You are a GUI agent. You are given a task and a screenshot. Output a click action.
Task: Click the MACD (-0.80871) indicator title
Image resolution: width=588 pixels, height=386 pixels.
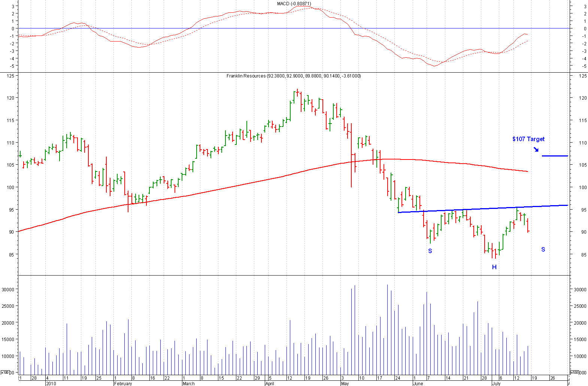click(294, 4)
